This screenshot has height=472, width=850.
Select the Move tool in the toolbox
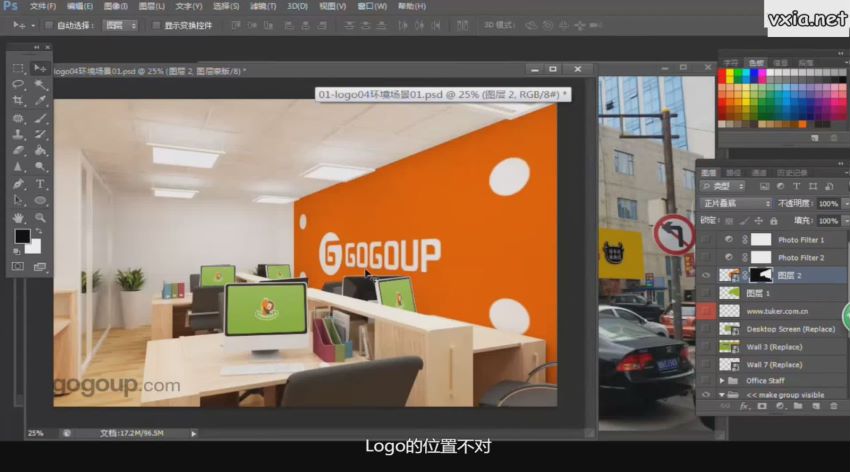click(x=40, y=68)
